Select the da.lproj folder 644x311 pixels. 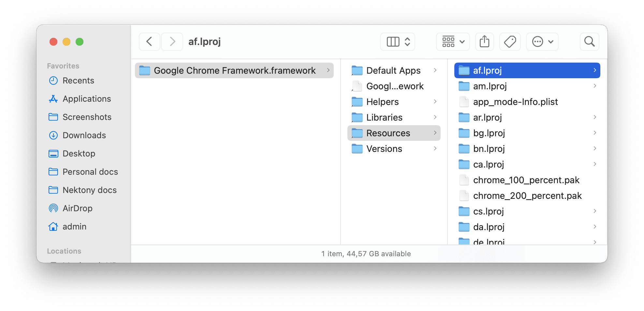click(x=527, y=227)
